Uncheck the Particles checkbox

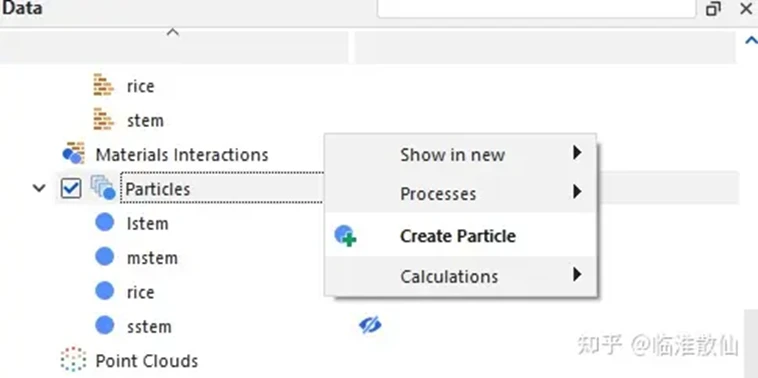point(71,188)
